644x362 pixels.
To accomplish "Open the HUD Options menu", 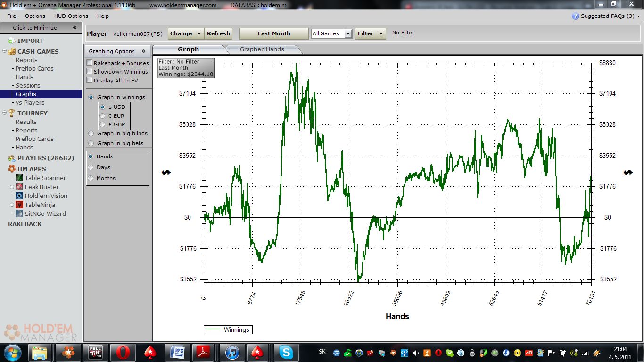I will pyautogui.click(x=71, y=16).
